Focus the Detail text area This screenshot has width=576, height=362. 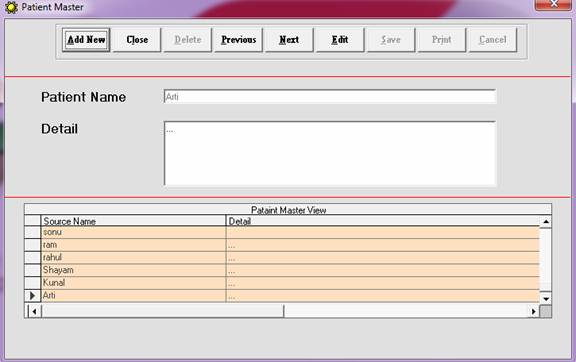coord(330,154)
